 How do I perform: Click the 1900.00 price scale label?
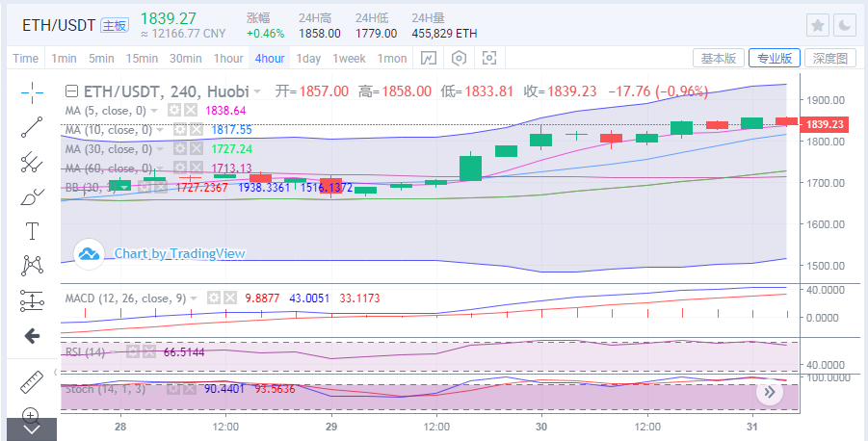pyautogui.click(x=825, y=100)
